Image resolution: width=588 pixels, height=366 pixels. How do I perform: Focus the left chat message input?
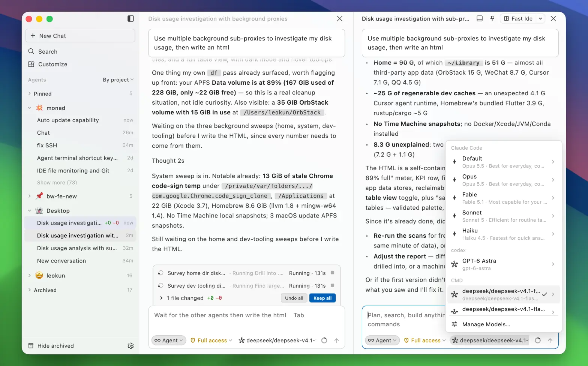pyautogui.click(x=246, y=315)
